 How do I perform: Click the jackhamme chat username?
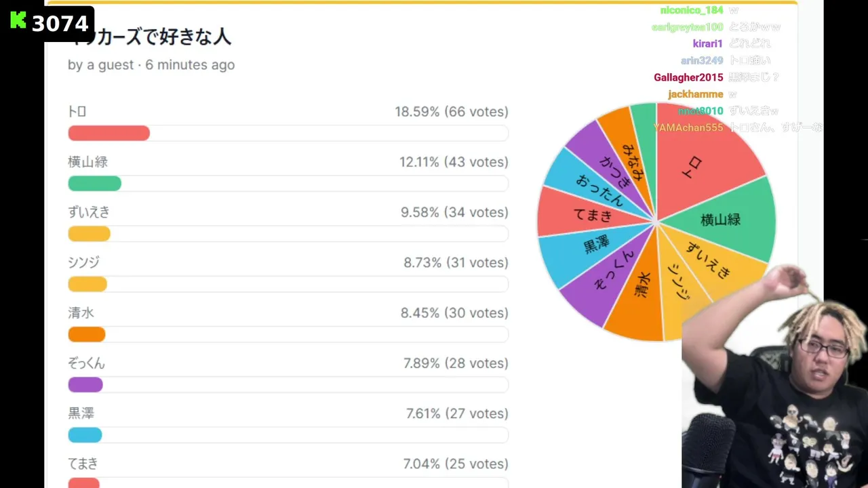point(695,94)
